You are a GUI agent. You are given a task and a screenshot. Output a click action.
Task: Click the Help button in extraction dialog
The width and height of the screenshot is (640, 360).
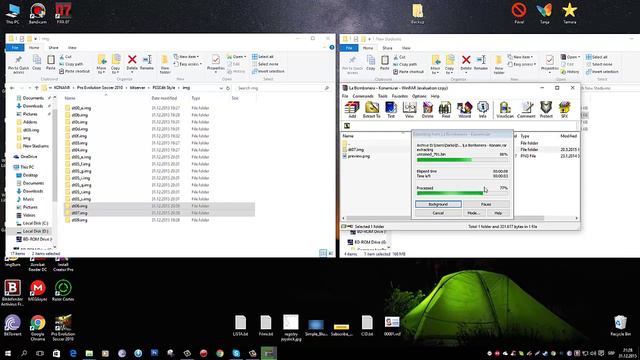[498, 213]
